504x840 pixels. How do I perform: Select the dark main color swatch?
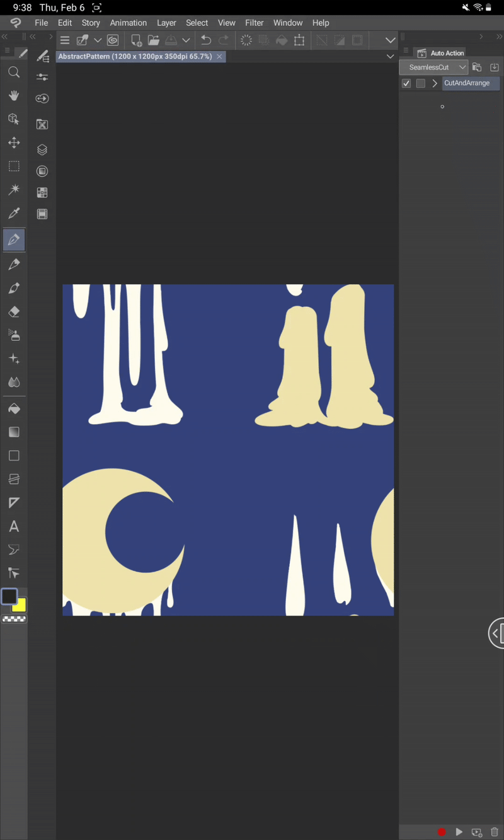9,597
